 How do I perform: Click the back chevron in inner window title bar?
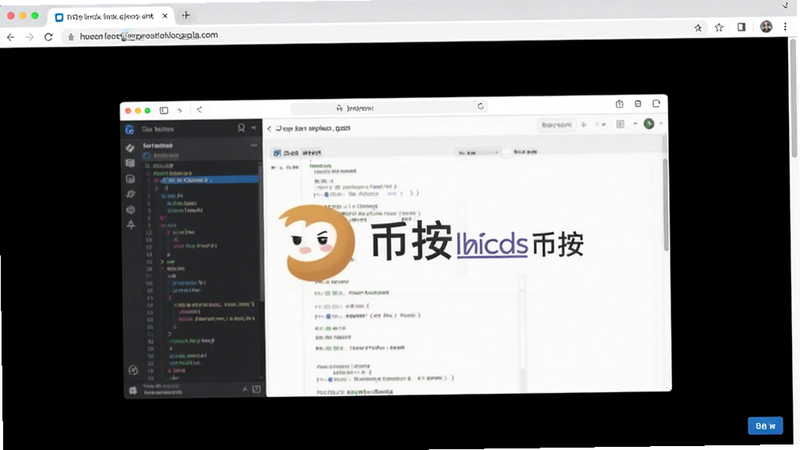[x=199, y=110]
